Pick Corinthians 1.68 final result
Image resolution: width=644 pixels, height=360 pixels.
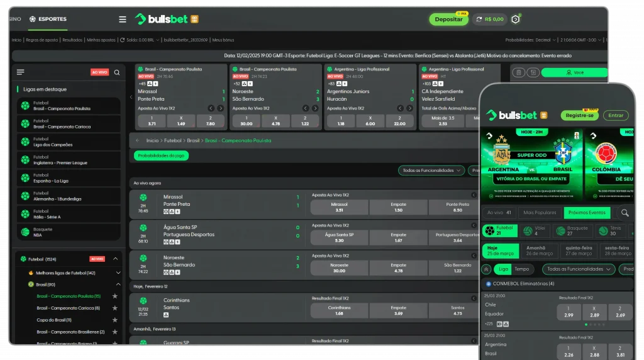(339, 311)
